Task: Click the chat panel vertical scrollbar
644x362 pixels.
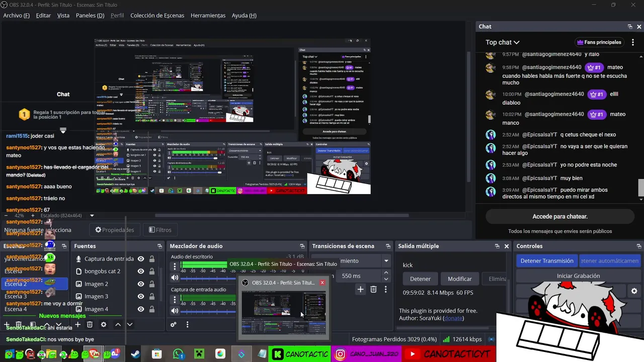Action: [x=641, y=187]
